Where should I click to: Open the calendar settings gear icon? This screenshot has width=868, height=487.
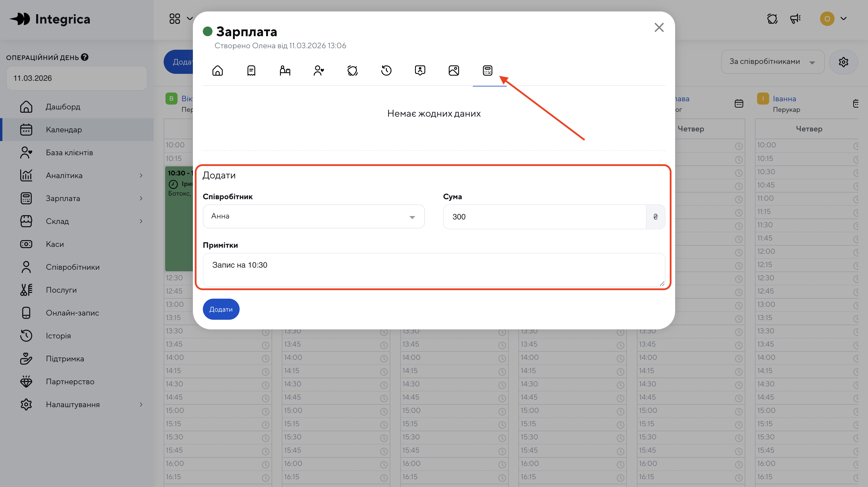[x=843, y=62]
